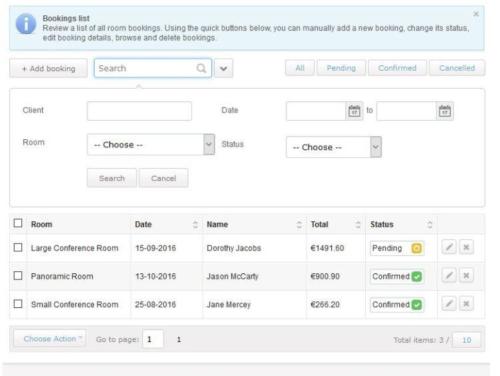Click the Add booking button
500x376 pixels.
coord(49,69)
